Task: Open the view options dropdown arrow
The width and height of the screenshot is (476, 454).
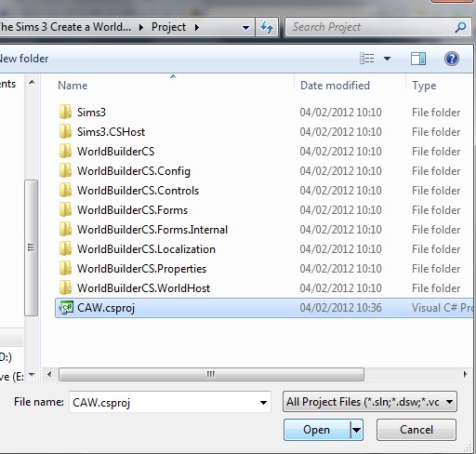Action: coord(387,59)
